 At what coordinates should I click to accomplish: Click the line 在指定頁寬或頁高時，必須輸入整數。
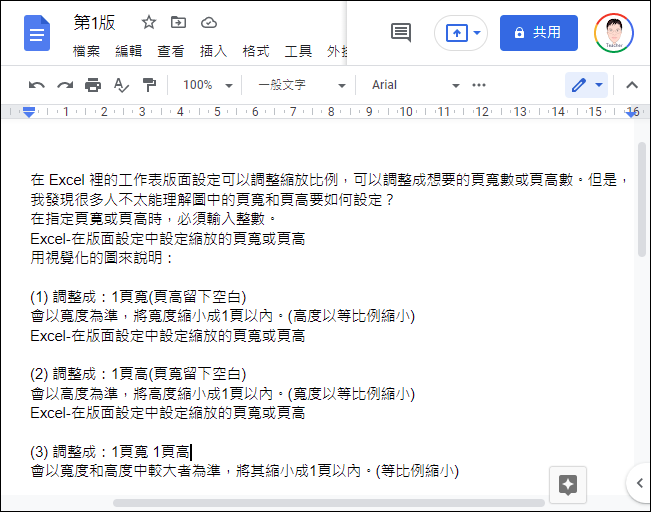click(153, 219)
